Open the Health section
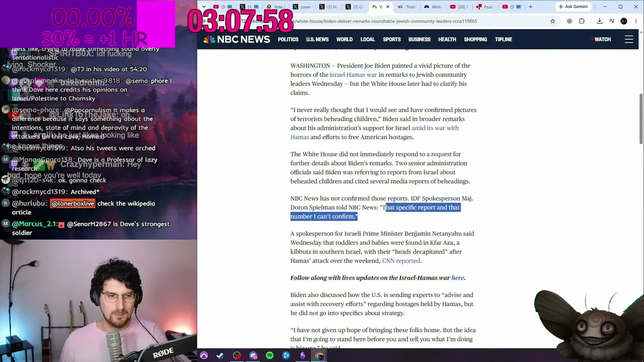Image resolution: width=644 pixels, height=362 pixels. pos(447,39)
